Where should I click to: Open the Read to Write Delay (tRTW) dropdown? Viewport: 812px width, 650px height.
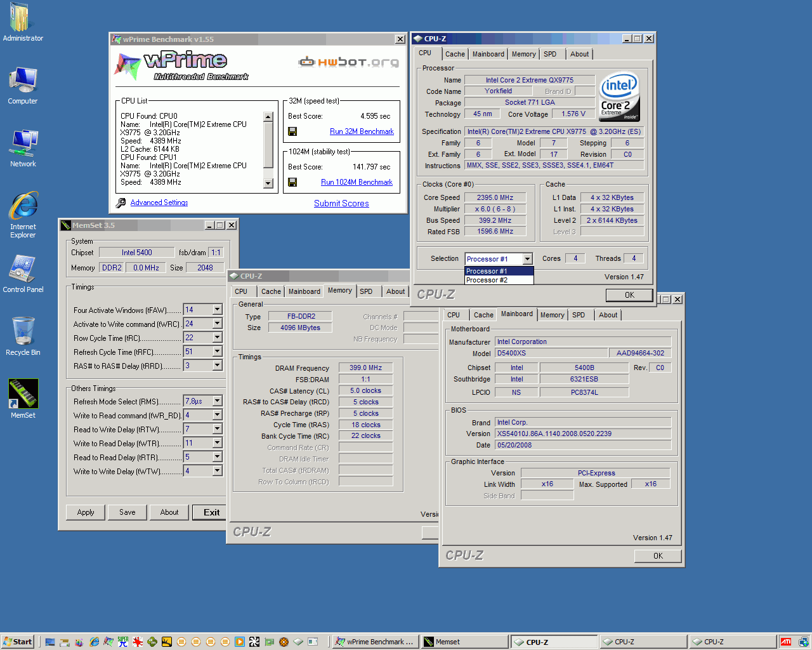coord(218,429)
